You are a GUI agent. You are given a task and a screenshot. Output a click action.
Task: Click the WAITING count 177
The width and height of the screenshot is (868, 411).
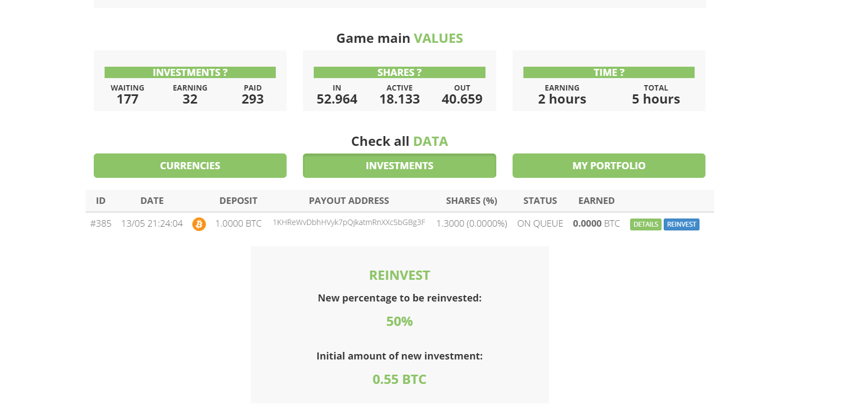click(127, 99)
